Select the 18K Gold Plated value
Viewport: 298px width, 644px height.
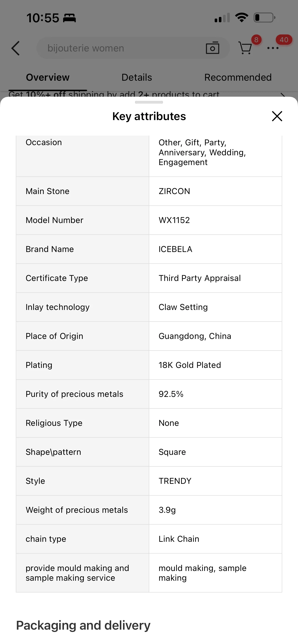click(190, 365)
